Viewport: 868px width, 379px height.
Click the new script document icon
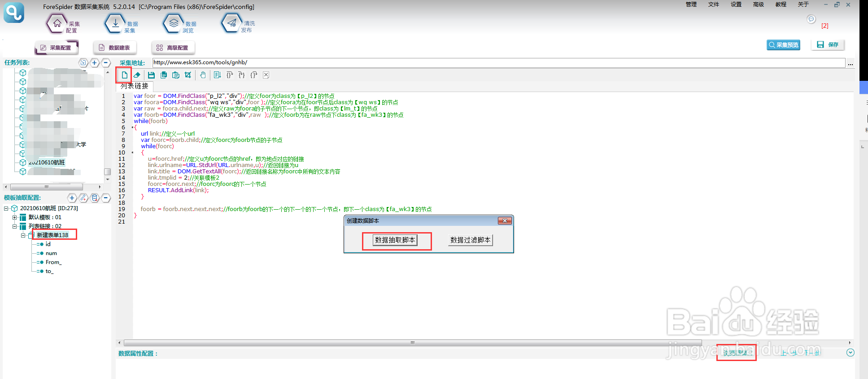click(124, 75)
